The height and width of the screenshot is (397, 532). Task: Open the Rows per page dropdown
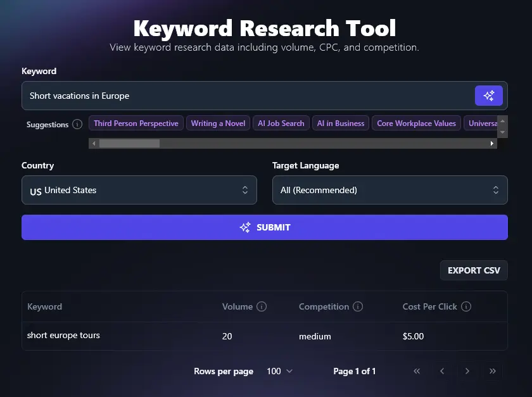click(279, 371)
